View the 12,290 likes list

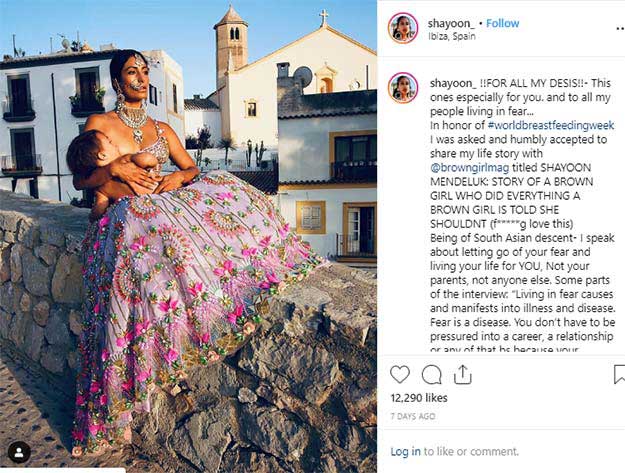419,398
